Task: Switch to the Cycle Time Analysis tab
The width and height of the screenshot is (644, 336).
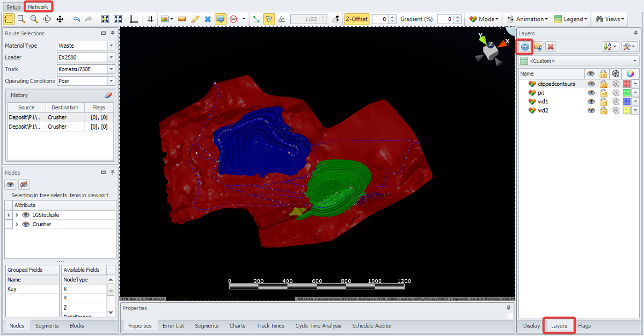Action: click(318, 325)
